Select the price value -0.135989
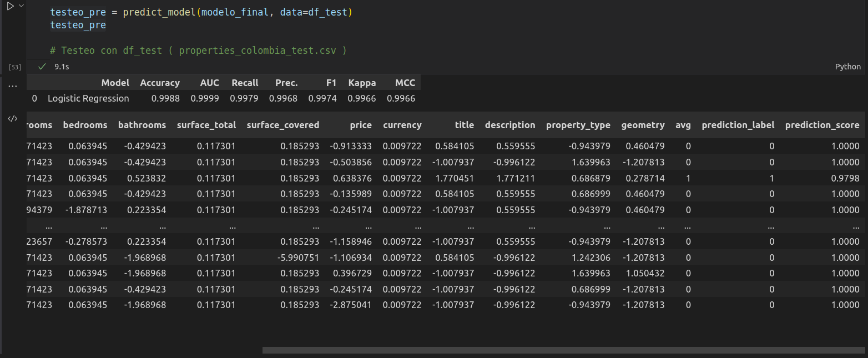 (x=351, y=194)
